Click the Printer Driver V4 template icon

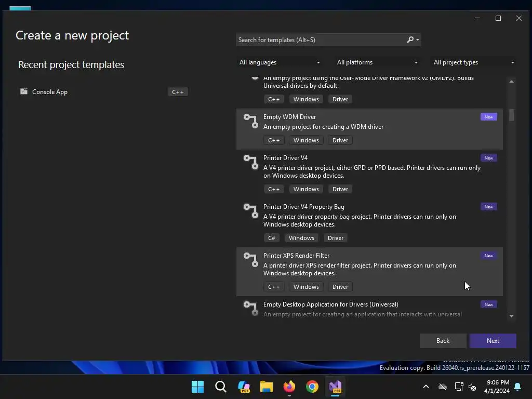tap(251, 162)
